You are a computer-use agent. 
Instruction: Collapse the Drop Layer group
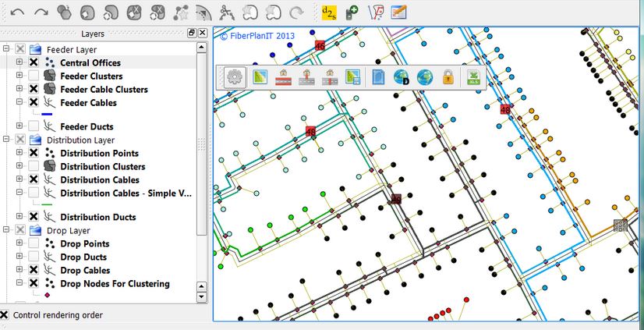pos(6,231)
